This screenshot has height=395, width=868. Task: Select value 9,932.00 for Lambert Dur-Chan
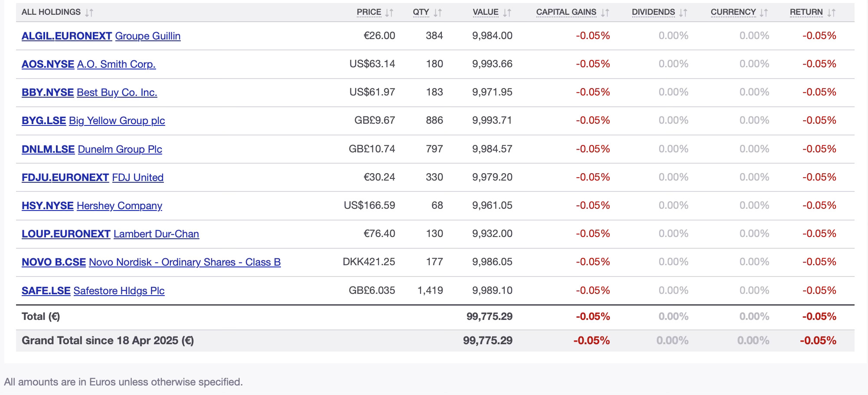(493, 234)
